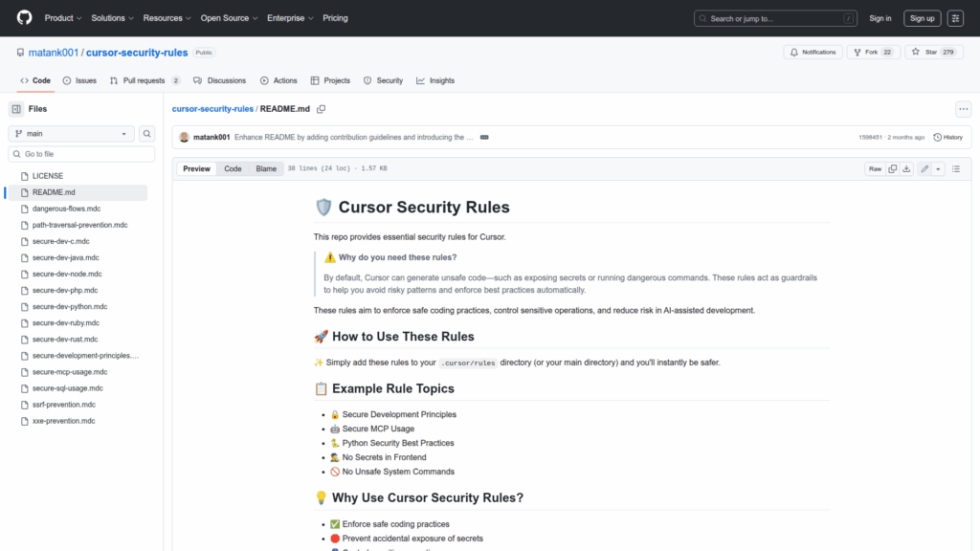Open the Insights tab
The height and width of the screenshot is (551, 980).
(x=435, y=80)
